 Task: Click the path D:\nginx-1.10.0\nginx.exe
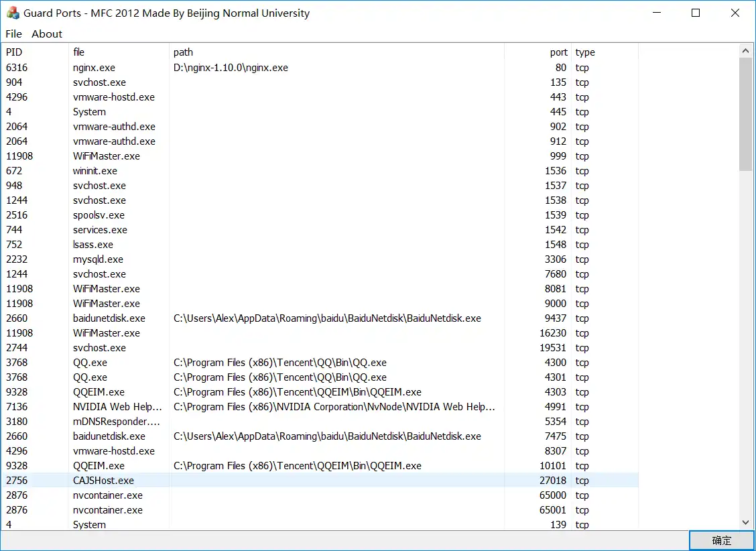tap(231, 68)
